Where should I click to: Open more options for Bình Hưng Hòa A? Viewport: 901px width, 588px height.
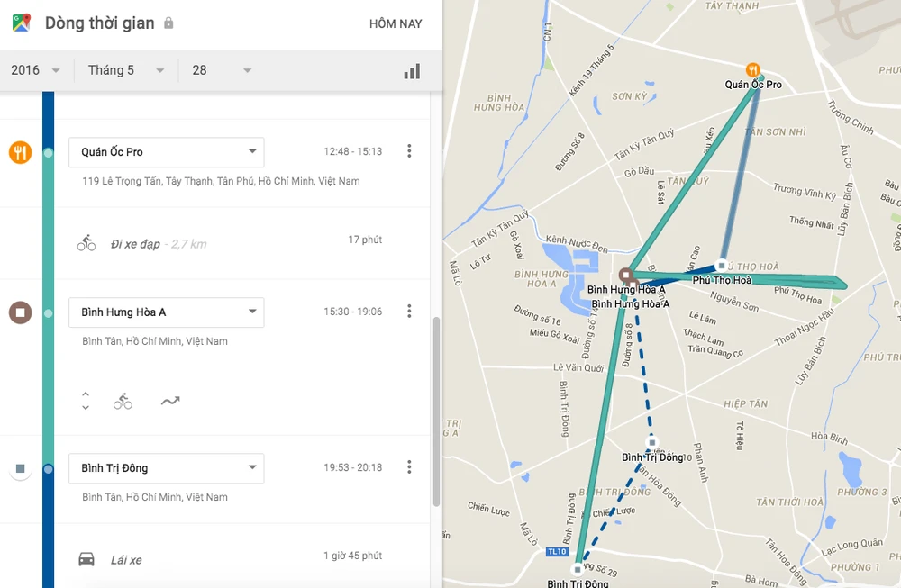[409, 312]
